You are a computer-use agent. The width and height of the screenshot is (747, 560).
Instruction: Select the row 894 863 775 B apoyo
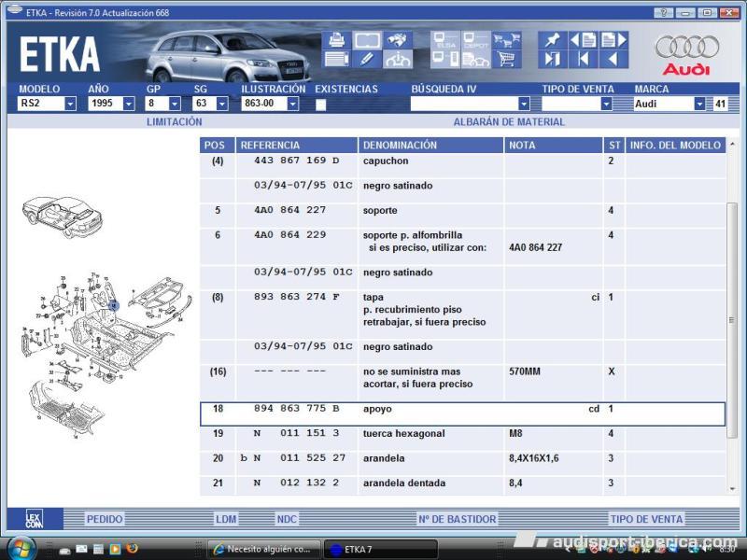coord(462,413)
